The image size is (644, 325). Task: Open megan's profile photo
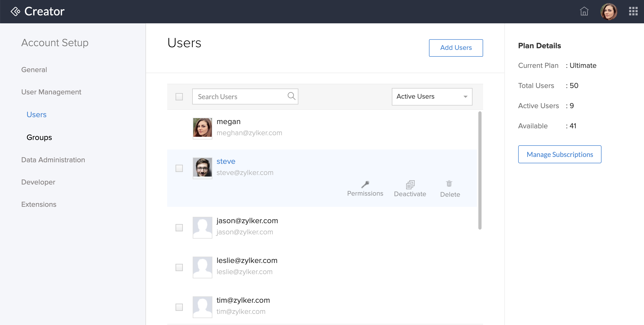pyautogui.click(x=202, y=128)
